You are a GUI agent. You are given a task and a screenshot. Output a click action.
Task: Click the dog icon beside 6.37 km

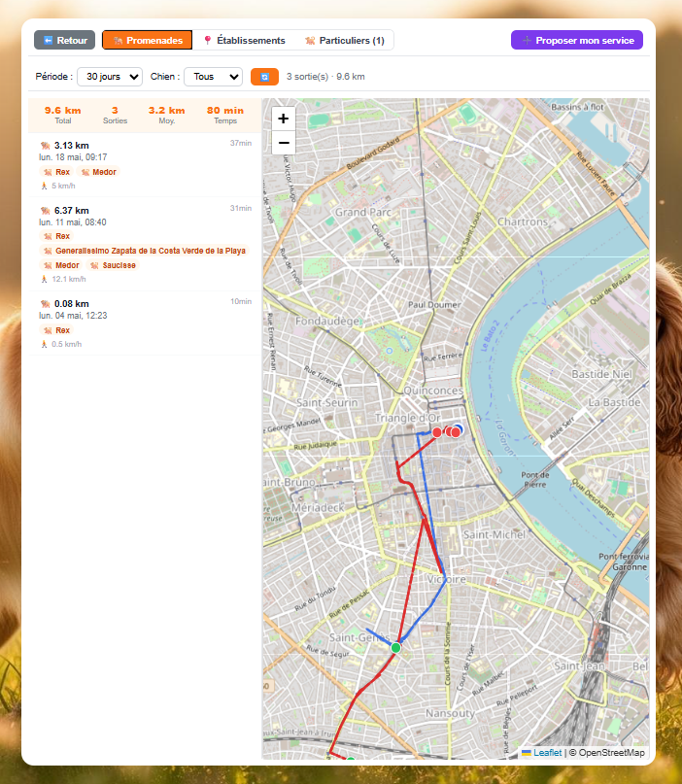click(x=46, y=211)
